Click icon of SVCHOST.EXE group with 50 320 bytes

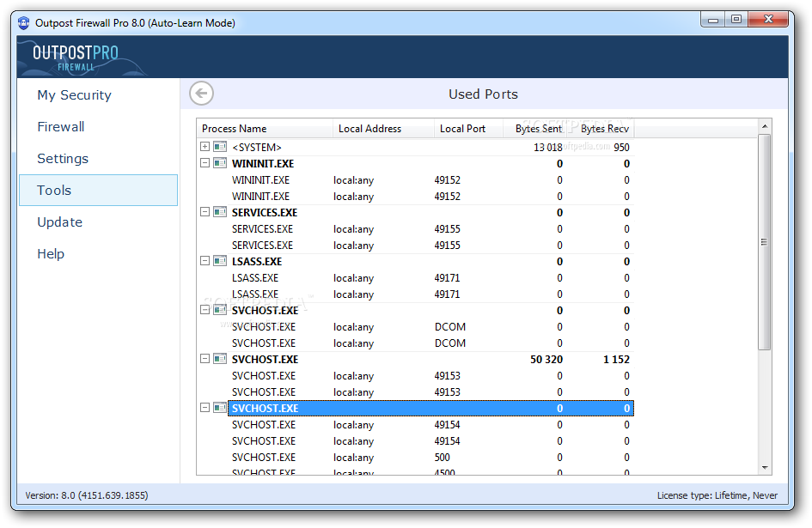pos(220,359)
